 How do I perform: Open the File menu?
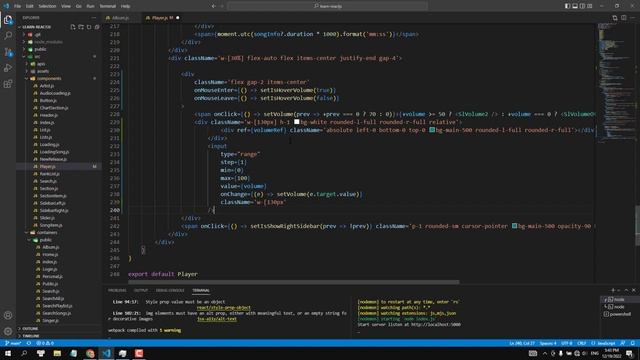[x=18, y=6]
